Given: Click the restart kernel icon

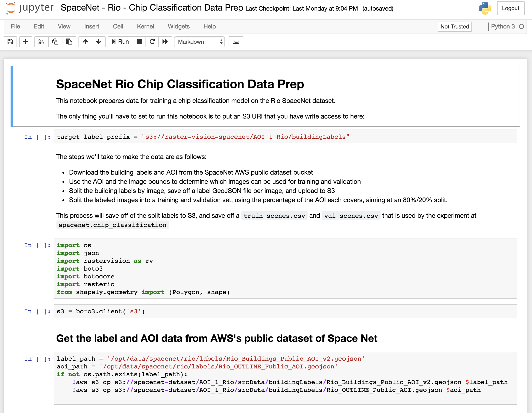Looking at the screenshot, I should (151, 42).
